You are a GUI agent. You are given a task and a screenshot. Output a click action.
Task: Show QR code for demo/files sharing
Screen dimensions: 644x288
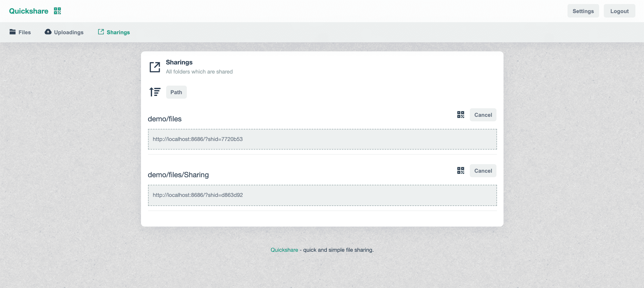click(x=460, y=115)
